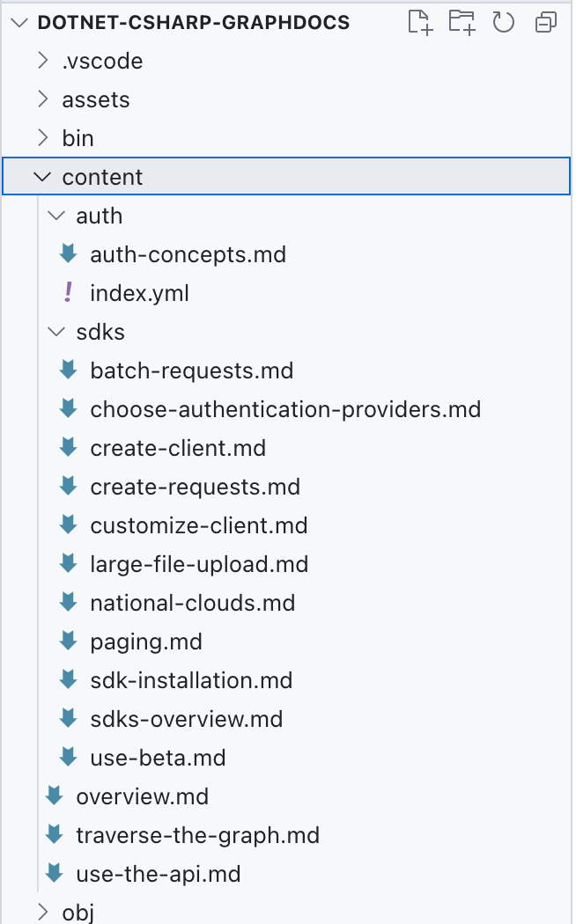Expand the obj folder
Image resolution: width=576 pixels, height=924 pixels.
42,913
